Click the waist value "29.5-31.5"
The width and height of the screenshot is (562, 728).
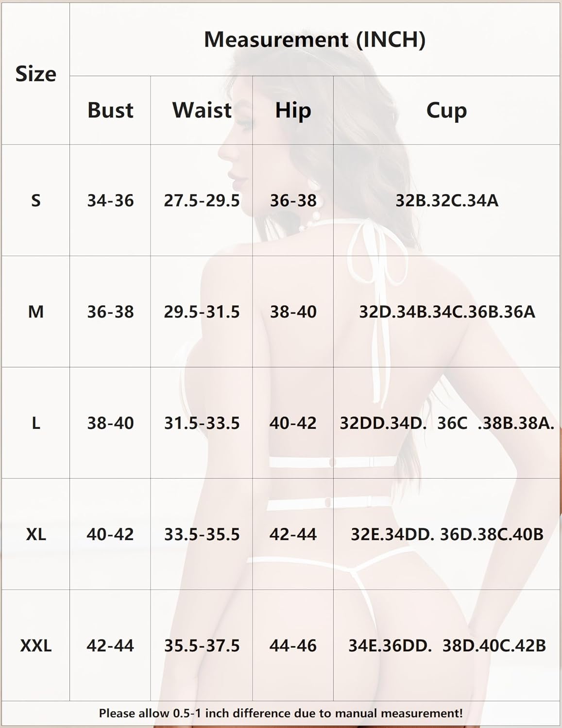(202, 312)
